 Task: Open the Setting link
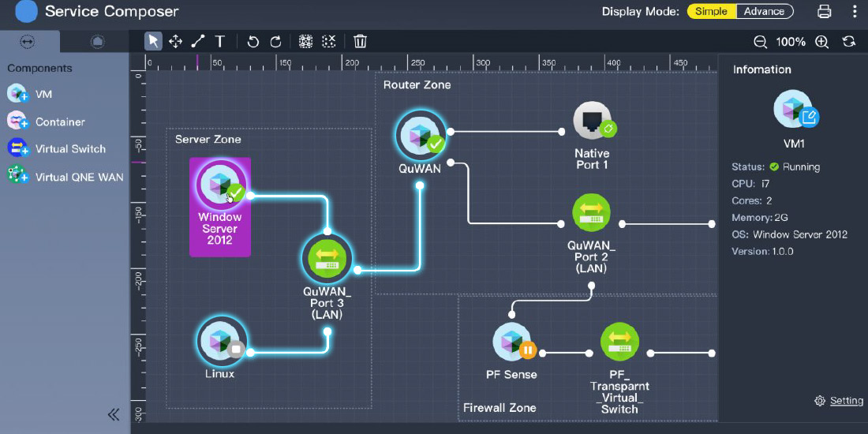coord(846,401)
